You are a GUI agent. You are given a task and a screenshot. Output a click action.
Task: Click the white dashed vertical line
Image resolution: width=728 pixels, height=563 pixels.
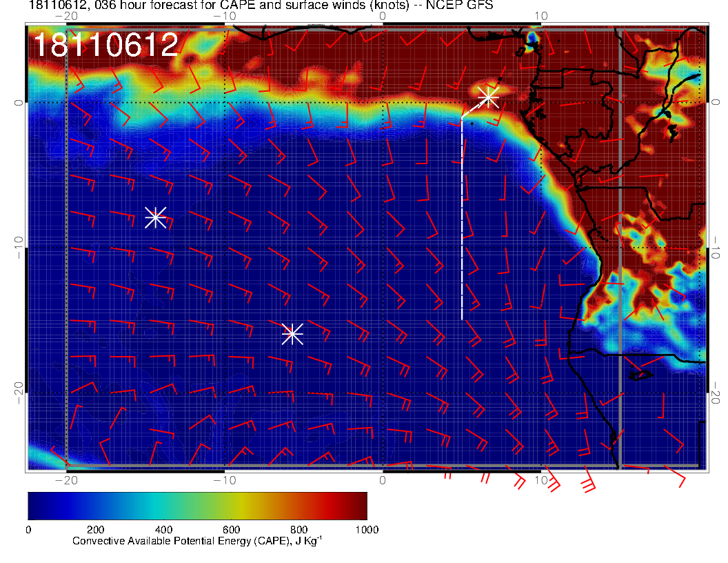pos(462,221)
